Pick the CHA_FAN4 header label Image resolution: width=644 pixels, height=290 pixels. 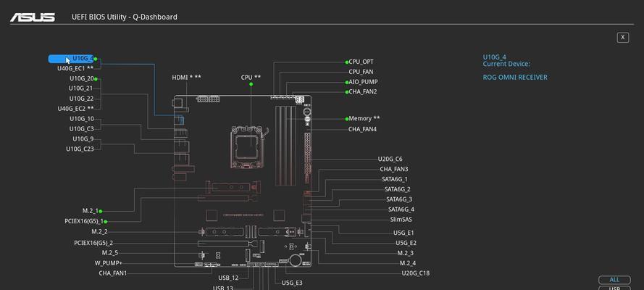(362, 129)
